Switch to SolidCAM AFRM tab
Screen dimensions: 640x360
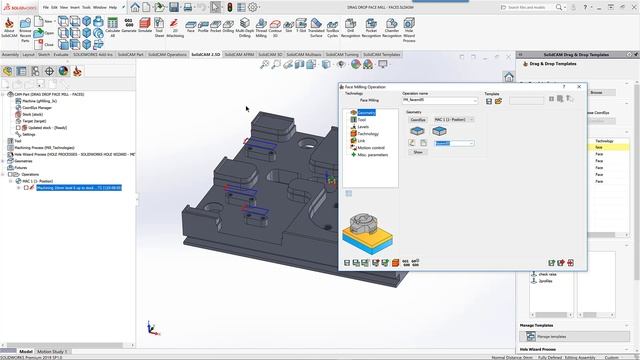(239, 54)
